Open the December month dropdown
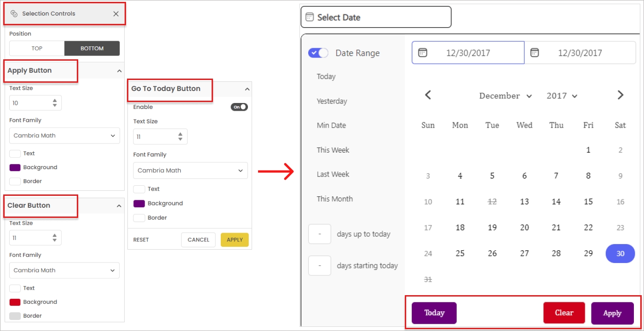Viewport: 644px width, 331px height. [x=505, y=96]
